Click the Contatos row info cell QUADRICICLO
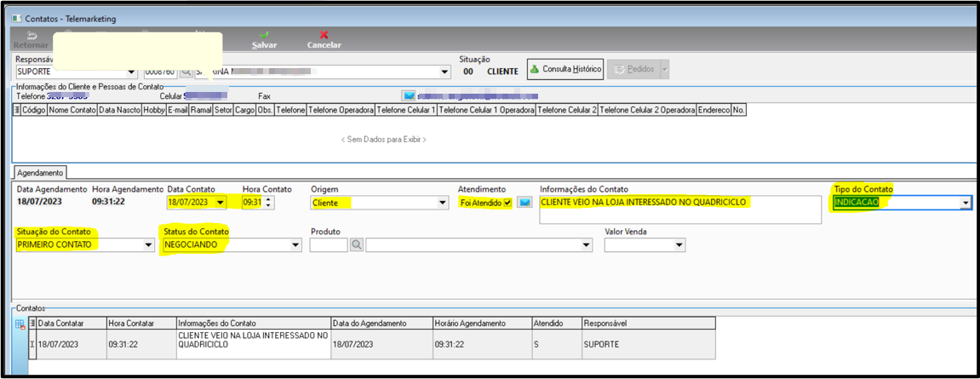 [x=253, y=345]
